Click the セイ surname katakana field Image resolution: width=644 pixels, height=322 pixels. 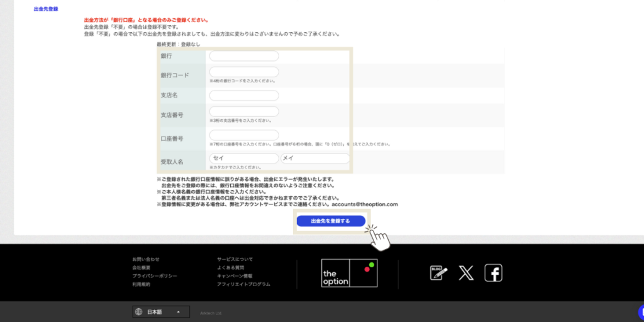coord(244,158)
